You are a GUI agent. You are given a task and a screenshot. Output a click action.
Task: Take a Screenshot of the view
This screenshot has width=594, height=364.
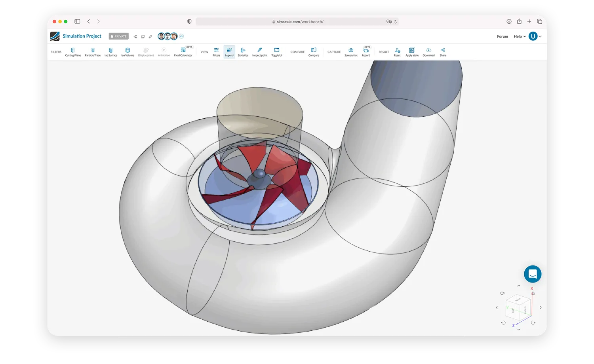coord(351,52)
